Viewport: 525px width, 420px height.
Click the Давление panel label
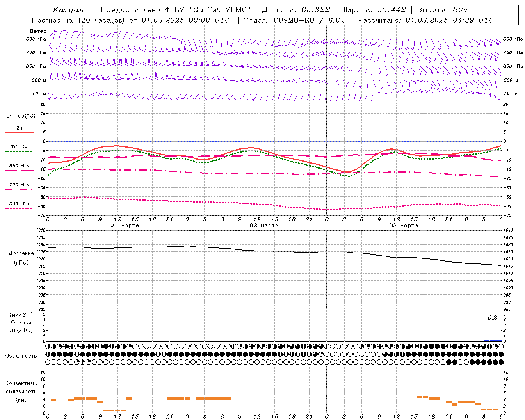(x=21, y=253)
